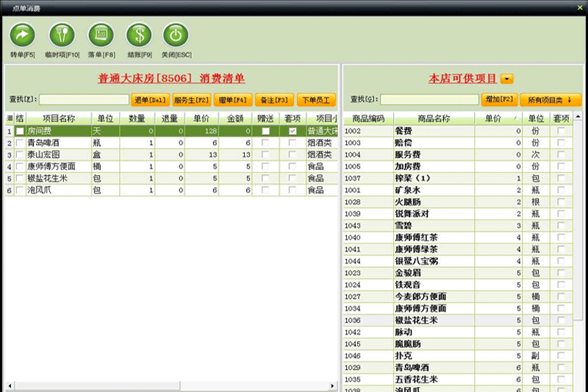Viewport: 588px width, 392px height.
Task: Select product 今麦郎方便面 in the list
Action: tap(458, 296)
